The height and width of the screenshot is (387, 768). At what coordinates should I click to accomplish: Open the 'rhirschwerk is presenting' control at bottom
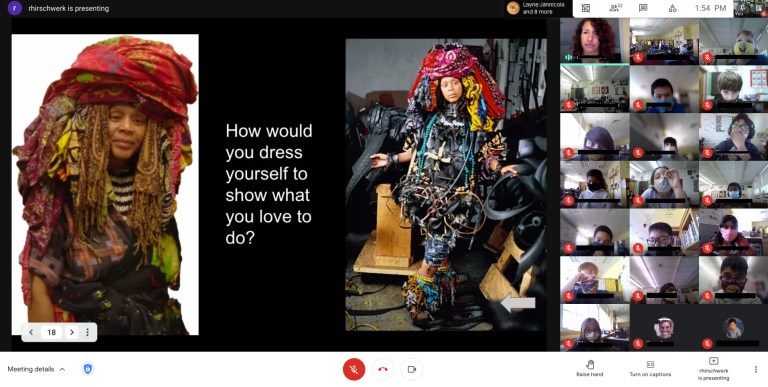[x=713, y=369]
